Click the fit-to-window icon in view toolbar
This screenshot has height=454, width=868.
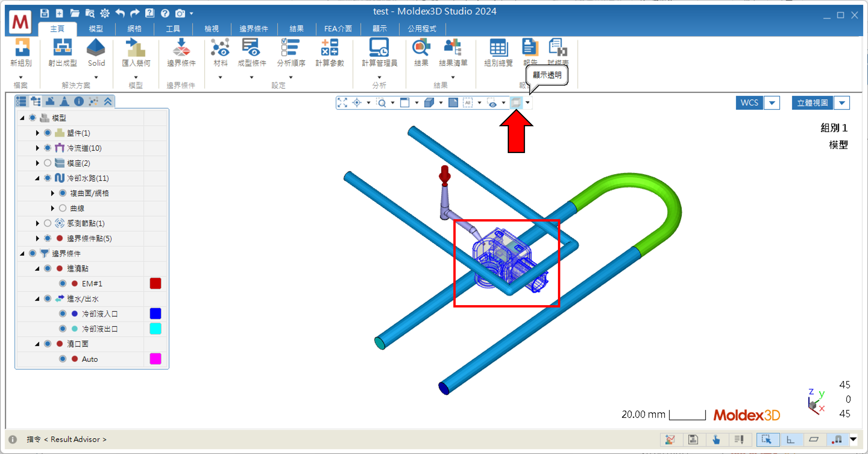[x=342, y=102]
